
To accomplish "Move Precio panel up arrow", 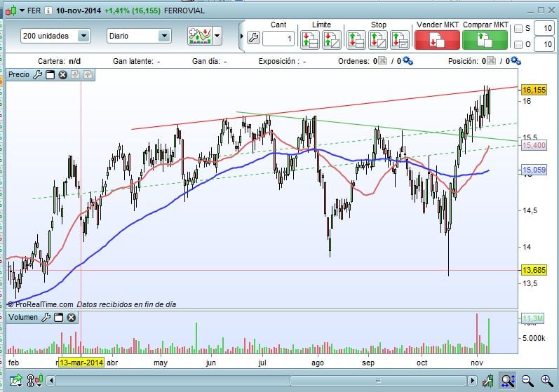I will [x=88, y=74].
